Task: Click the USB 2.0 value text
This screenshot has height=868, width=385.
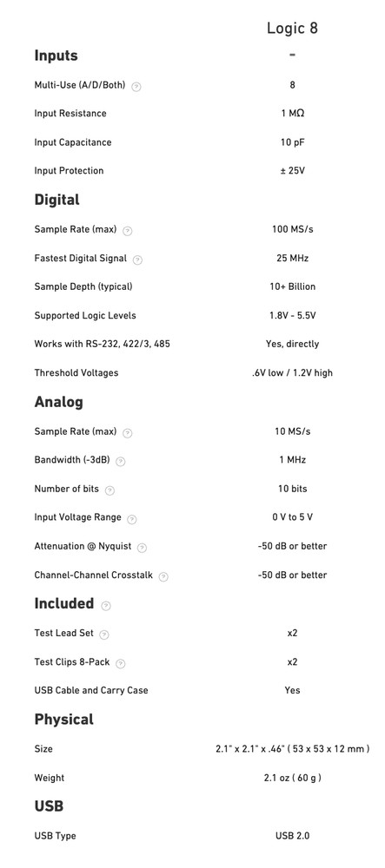Action: coord(293,836)
